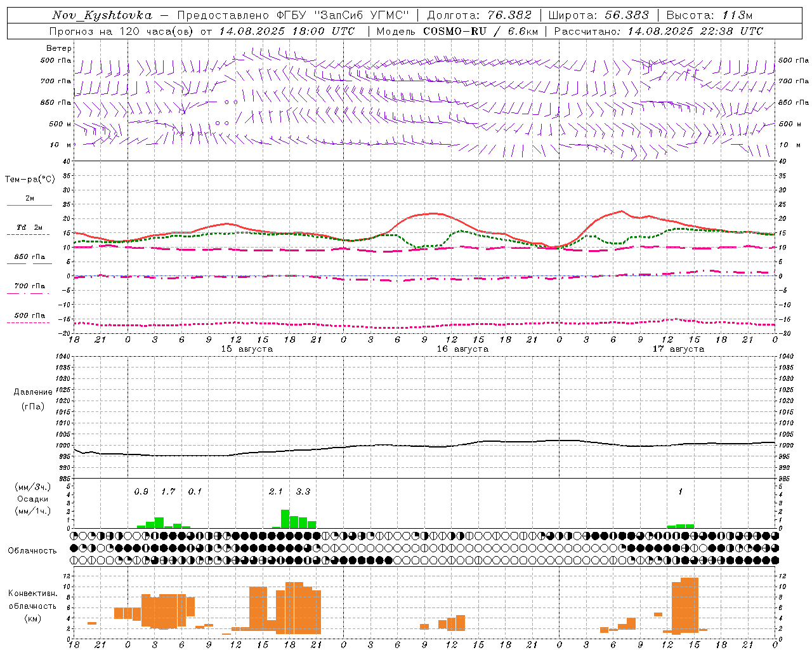
Task: Click the Тем-ра(°C) temperature panel label
Action: pyautogui.click(x=30, y=180)
